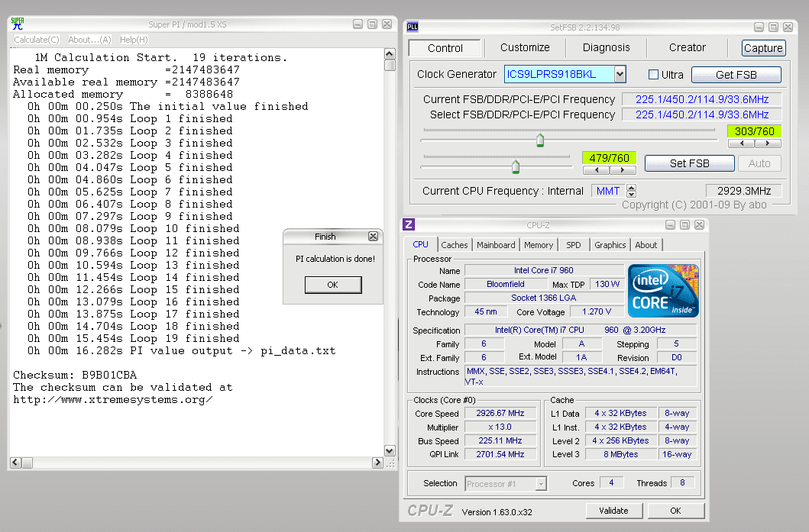Toggle the Ultra checkbox in SetFSB
Viewport: 809px width, 532px height.
[x=653, y=74]
